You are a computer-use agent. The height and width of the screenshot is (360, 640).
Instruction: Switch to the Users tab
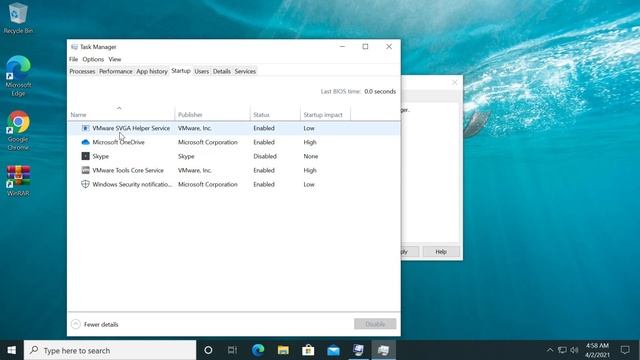(202, 71)
